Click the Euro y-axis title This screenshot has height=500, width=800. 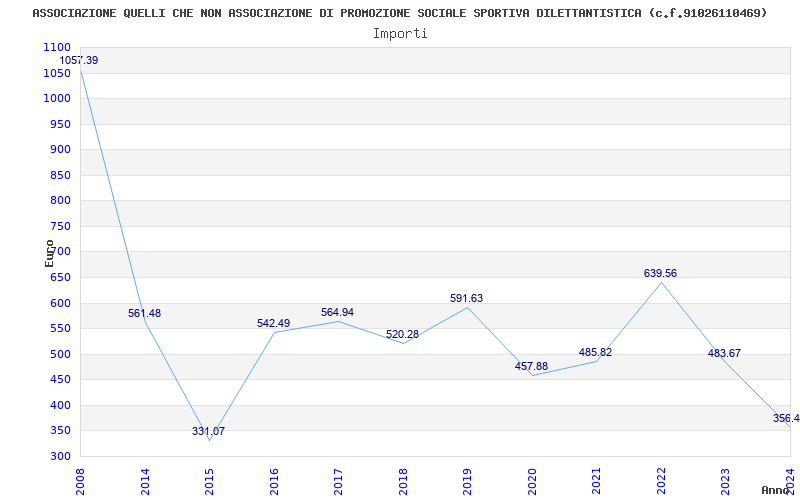(49, 253)
